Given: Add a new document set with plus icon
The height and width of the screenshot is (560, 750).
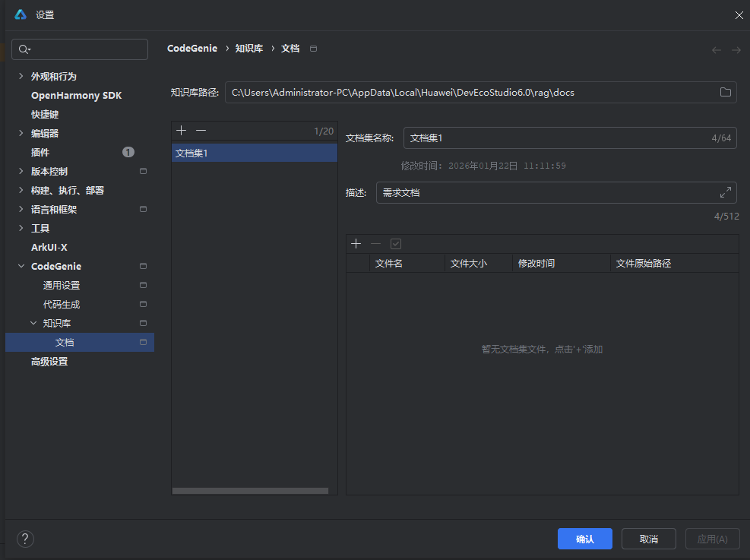Looking at the screenshot, I should point(182,130).
